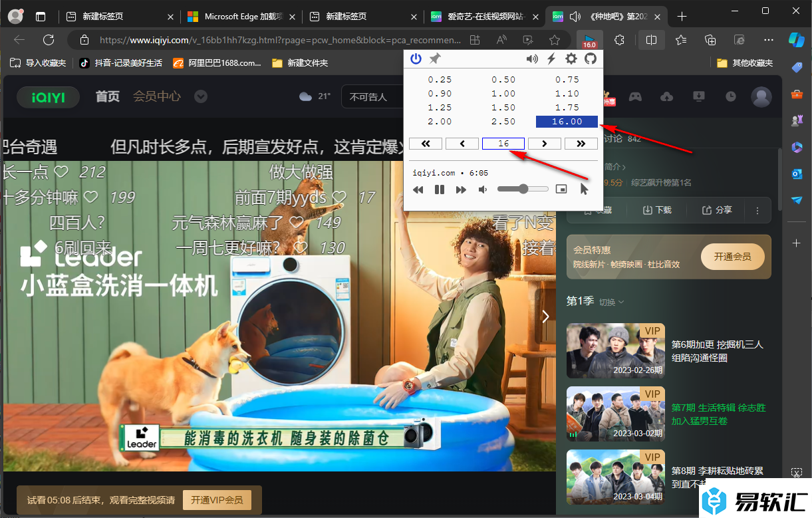Open Edge Collections icon
The width and height of the screenshot is (812, 518).
point(710,40)
